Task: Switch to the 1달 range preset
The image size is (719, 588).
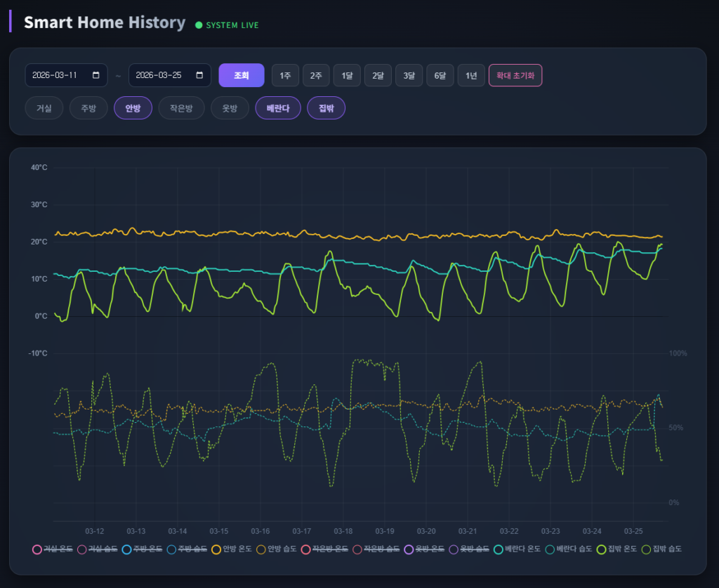Action: tap(347, 75)
